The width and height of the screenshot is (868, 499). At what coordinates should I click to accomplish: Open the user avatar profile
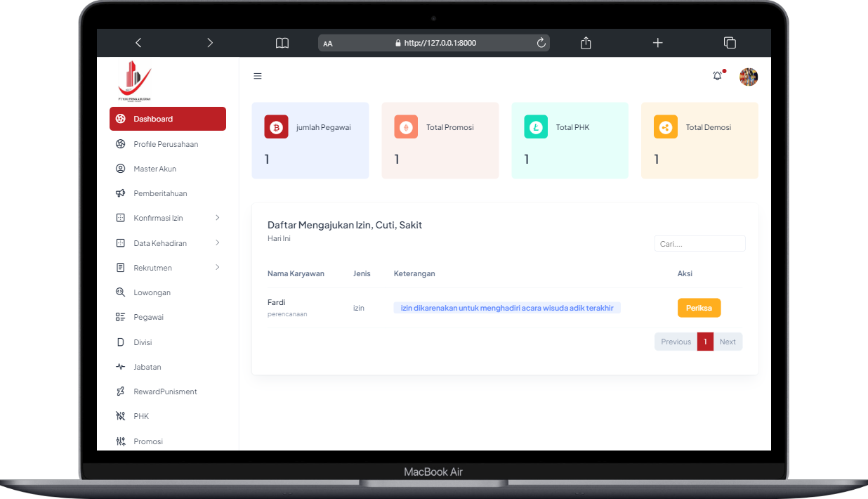tap(749, 77)
